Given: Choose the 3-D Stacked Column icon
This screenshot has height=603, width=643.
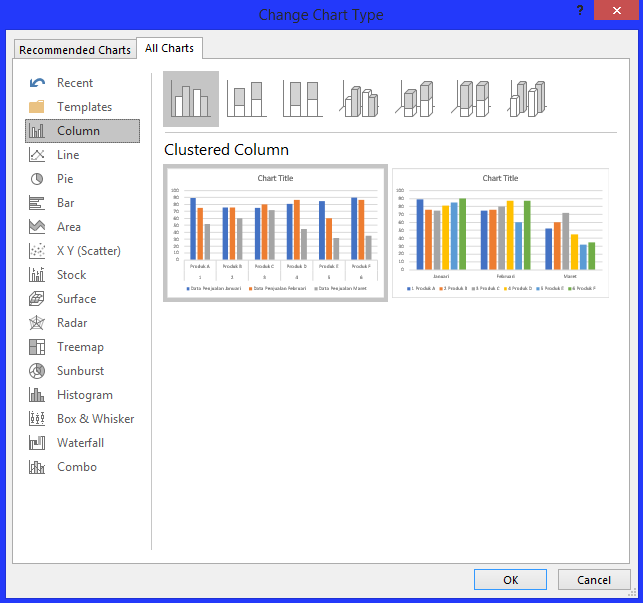Looking at the screenshot, I should [415, 99].
